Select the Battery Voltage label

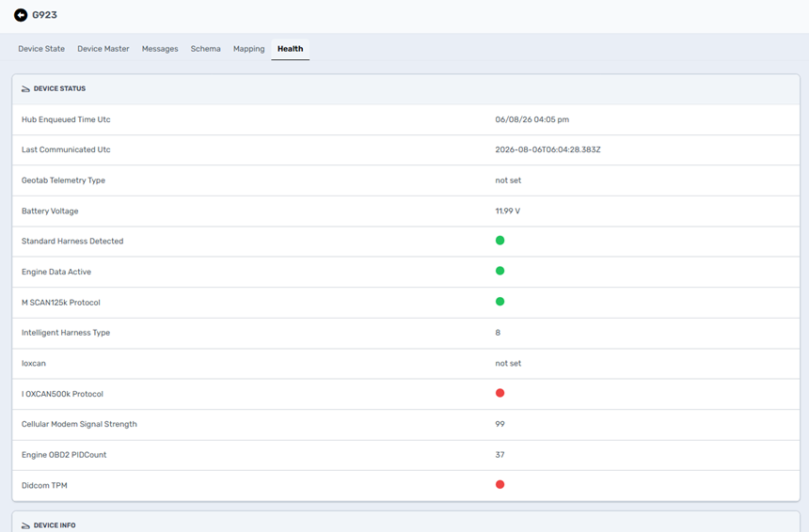pos(50,211)
